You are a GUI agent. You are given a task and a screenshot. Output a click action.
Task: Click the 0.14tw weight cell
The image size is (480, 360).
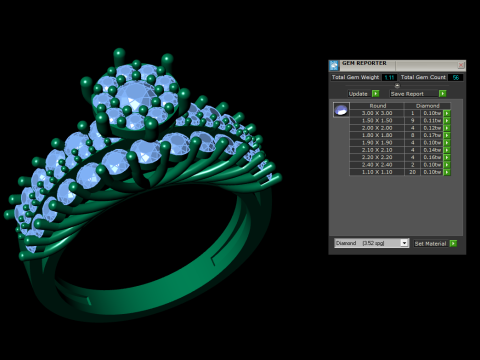(432, 150)
